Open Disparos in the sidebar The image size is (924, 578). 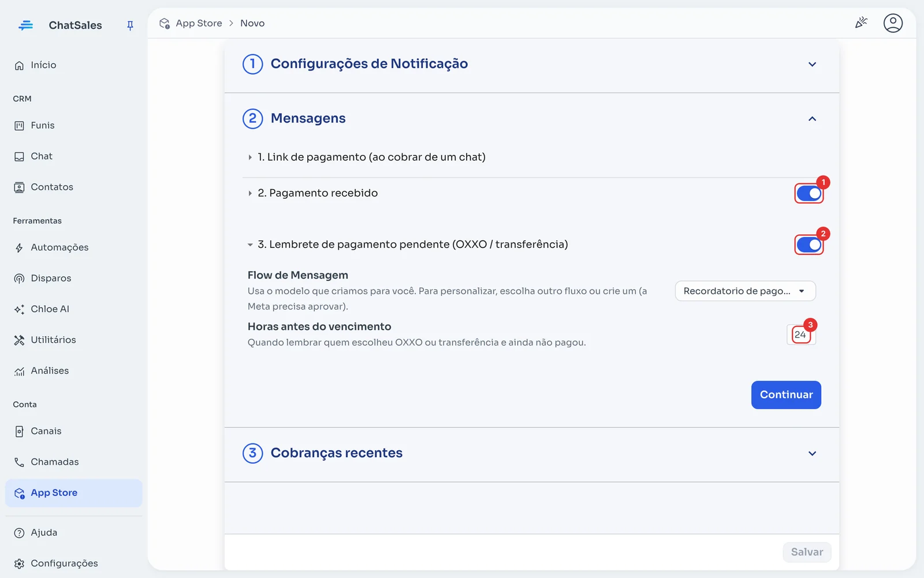tap(73, 278)
